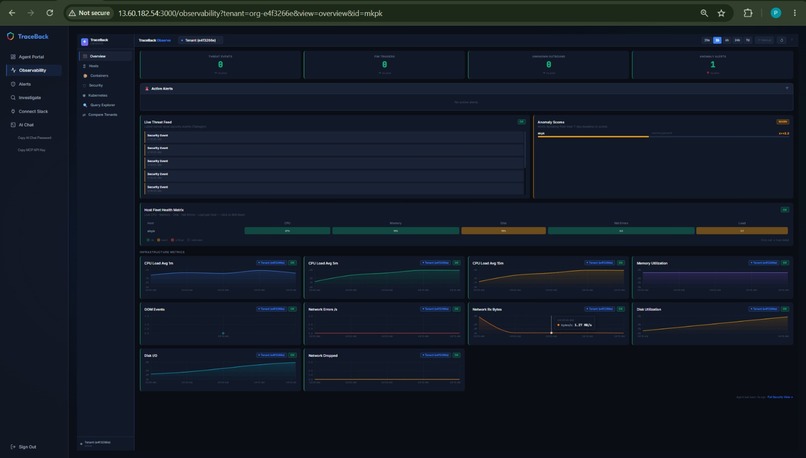Click the Alerts shield icon in sidebar
Screen dimensions: 806x458
point(13,84)
